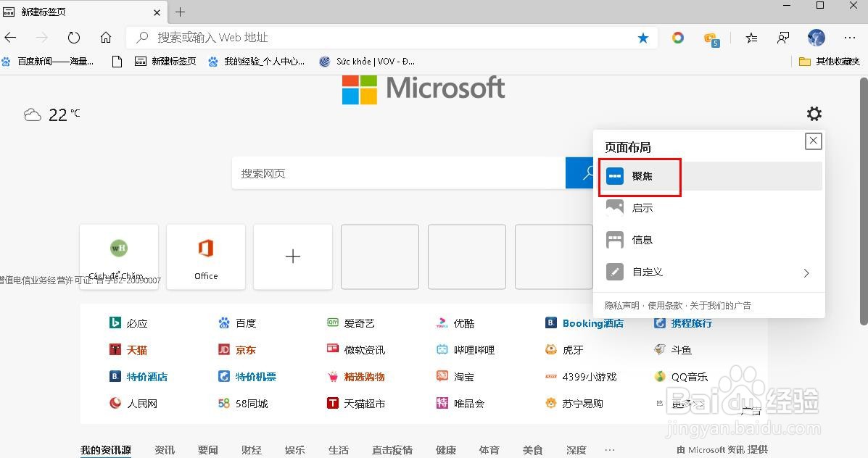Open the 淘宝 link
Image resolution: width=868 pixels, height=458 pixels.
coord(455,377)
